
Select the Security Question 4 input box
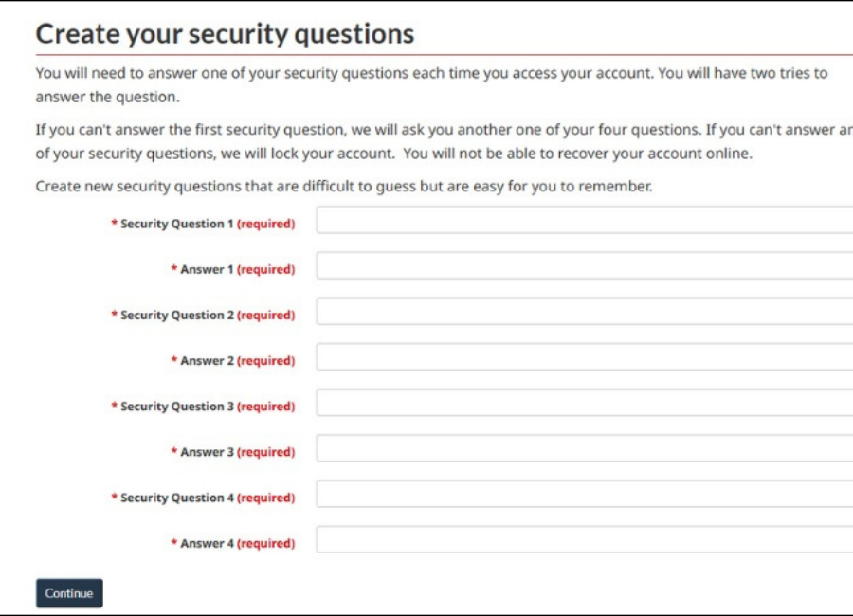pyautogui.click(x=584, y=494)
